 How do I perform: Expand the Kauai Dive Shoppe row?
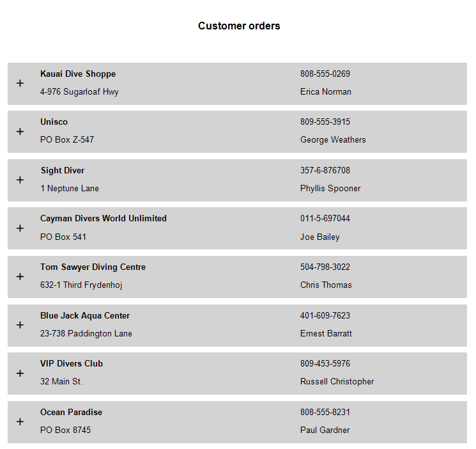click(x=20, y=83)
